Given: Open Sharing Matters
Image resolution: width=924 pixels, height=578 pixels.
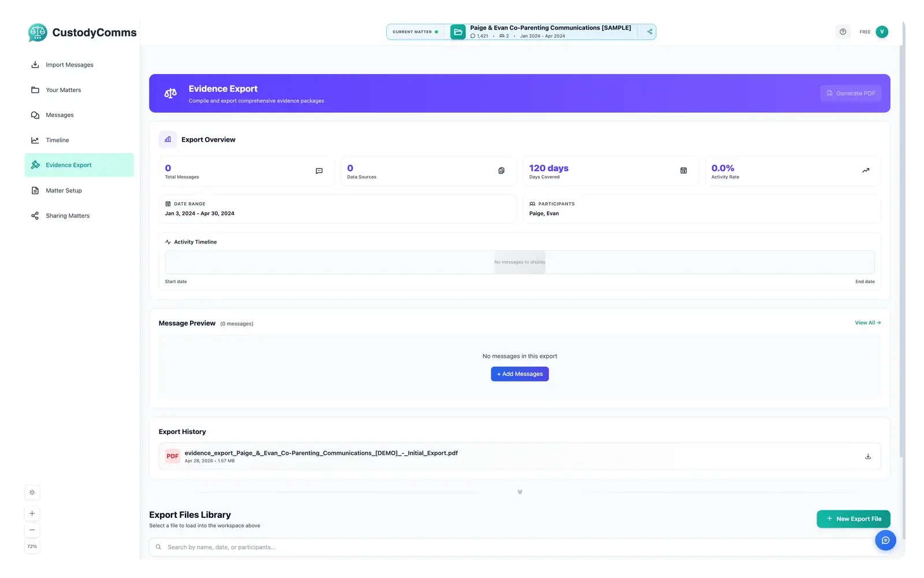Looking at the screenshot, I should point(79,216).
